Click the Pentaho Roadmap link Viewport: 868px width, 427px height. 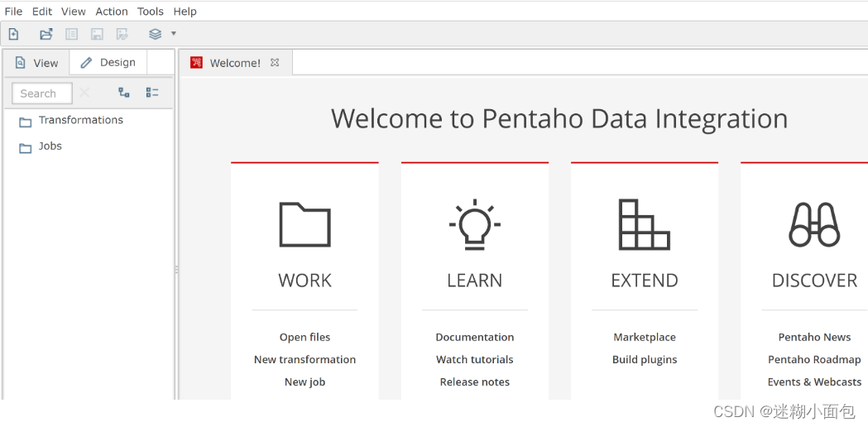coord(814,359)
